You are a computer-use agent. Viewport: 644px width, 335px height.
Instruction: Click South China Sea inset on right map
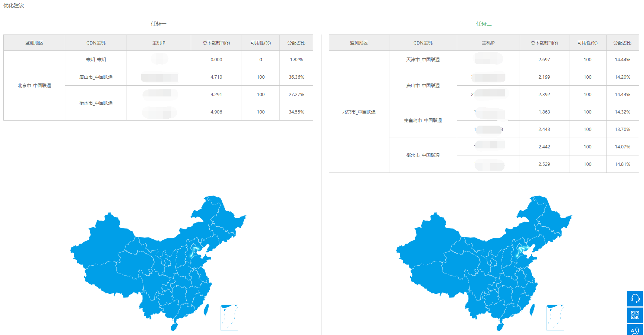[x=555, y=318]
